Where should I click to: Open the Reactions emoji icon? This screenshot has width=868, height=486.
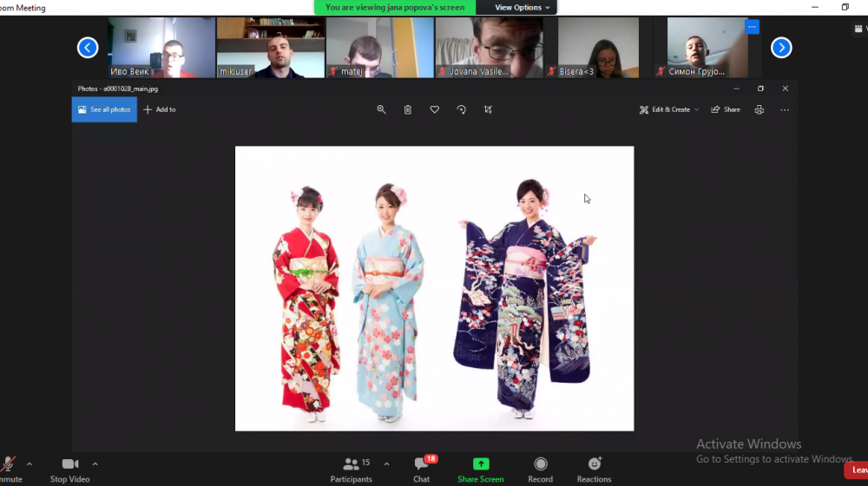[594, 464]
